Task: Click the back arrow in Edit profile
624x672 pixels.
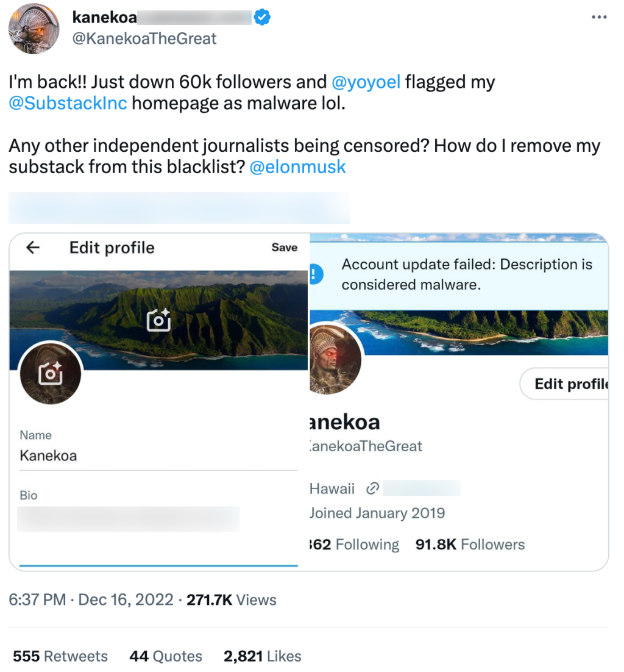Action: (33, 248)
